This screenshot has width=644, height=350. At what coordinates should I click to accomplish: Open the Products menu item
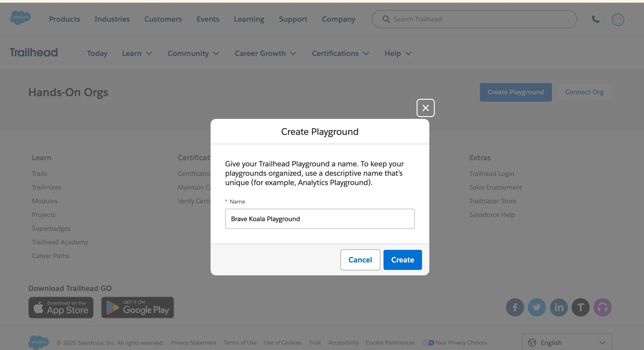tap(64, 19)
